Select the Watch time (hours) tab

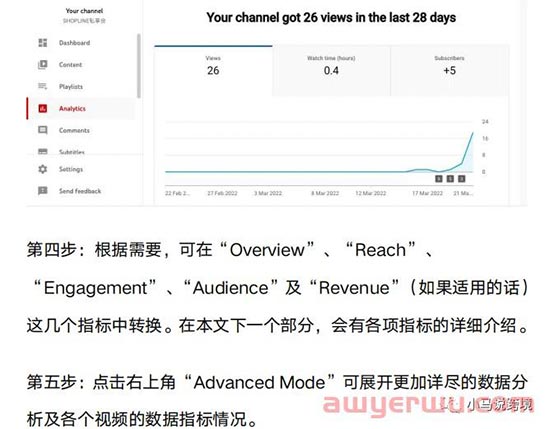(x=331, y=71)
